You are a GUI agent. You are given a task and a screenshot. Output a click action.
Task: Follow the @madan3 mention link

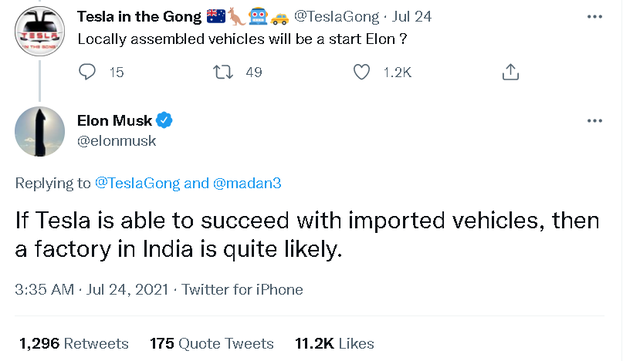[x=247, y=183]
